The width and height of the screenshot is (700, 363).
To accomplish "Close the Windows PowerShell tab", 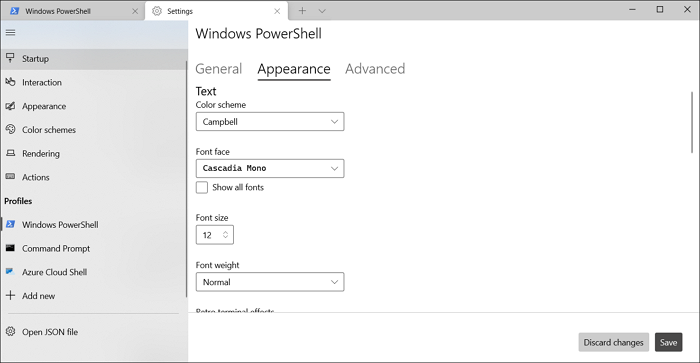I will pos(135,11).
